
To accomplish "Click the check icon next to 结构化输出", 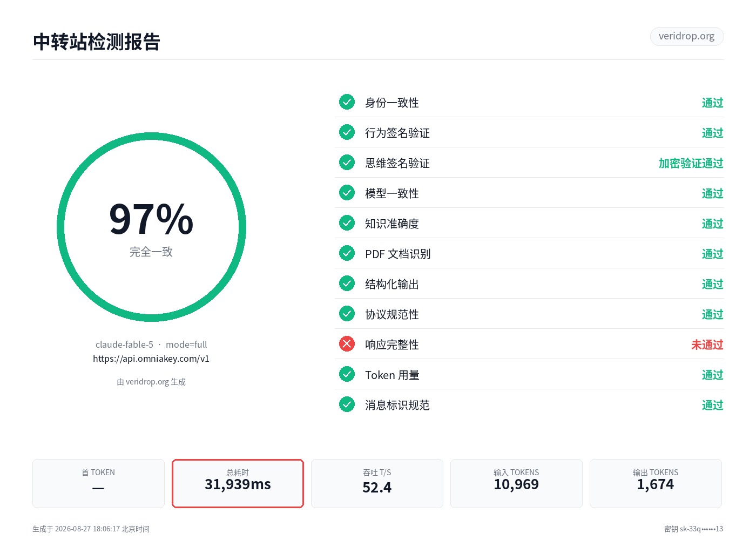I will click(x=347, y=283).
